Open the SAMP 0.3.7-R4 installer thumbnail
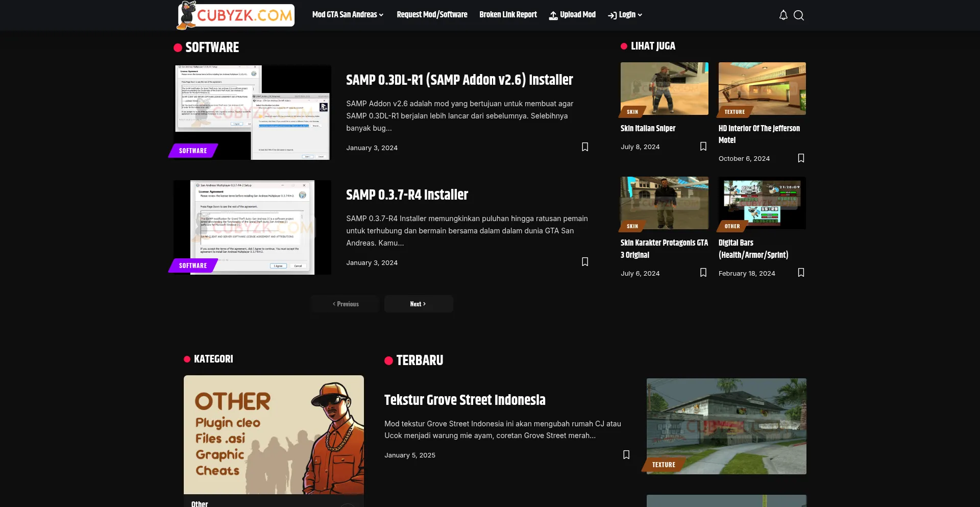Viewport: 980px width, 507px height. [x=252, y=227]
